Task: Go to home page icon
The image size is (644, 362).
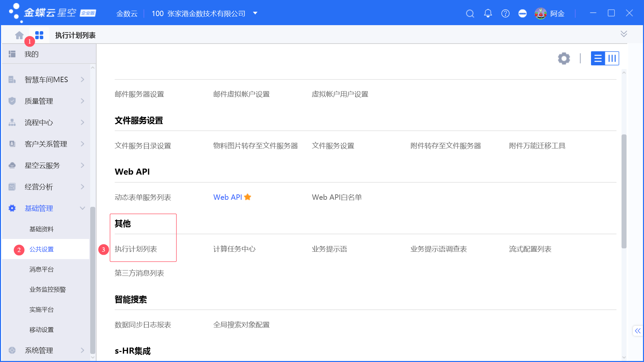Action: (x=19, y=35)
